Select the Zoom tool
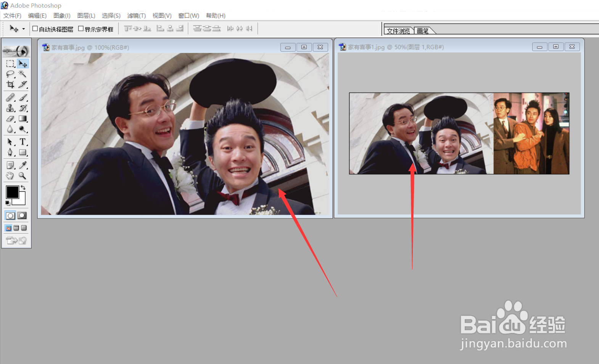 pyautogui.click(x=23, y=176)
